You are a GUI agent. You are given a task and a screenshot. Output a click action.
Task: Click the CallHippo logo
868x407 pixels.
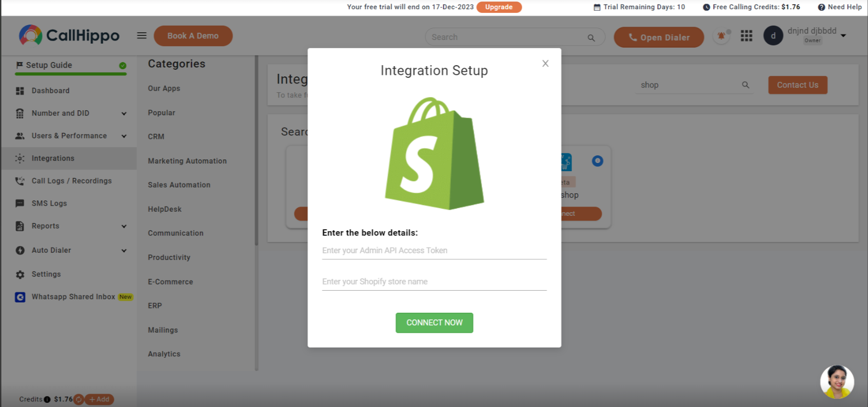coord(69,35)
